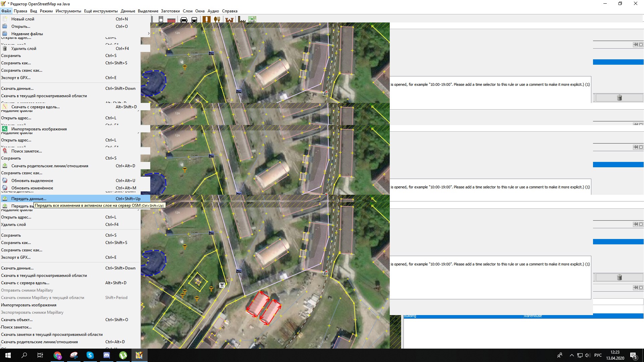Open the taskbar clock and date

tap(615, 355)
